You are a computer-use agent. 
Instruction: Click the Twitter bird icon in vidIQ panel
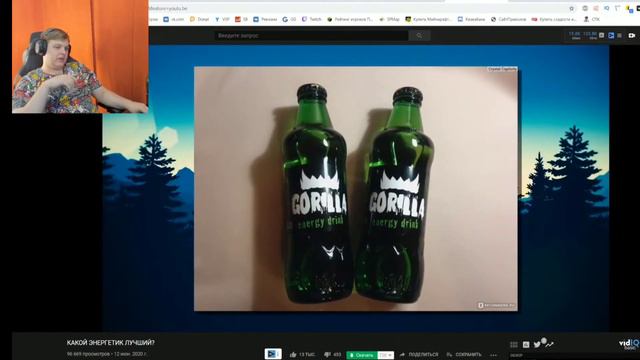538,344
